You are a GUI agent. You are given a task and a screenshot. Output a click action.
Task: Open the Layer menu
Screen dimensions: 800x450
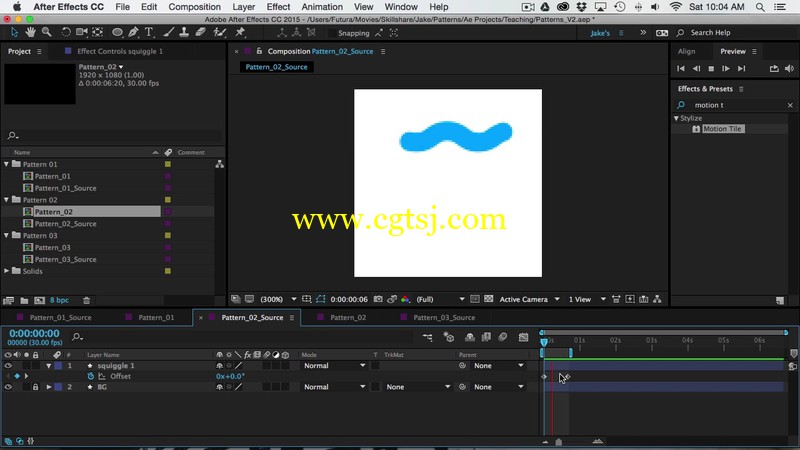pos(244,7)
